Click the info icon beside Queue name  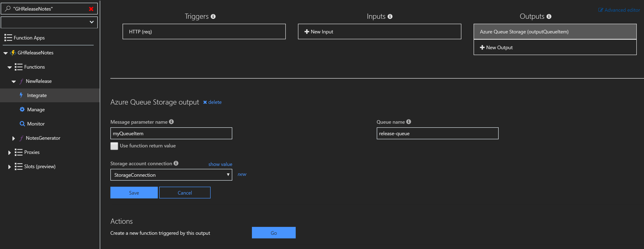click(x=409, y=122)
